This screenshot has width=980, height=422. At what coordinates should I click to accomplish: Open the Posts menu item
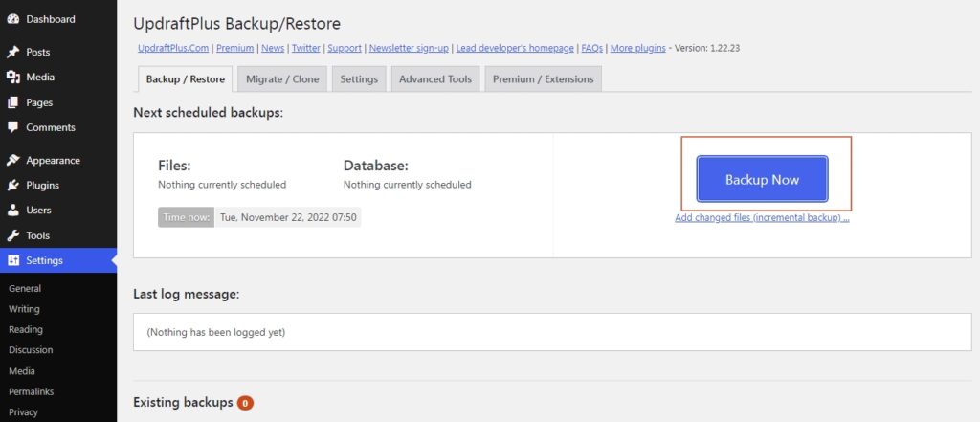(58, 52)
